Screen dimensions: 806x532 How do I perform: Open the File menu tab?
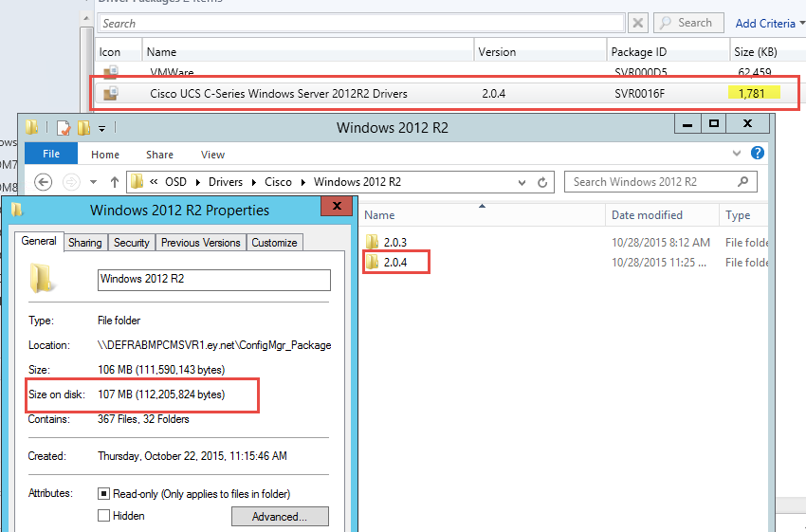51,154
